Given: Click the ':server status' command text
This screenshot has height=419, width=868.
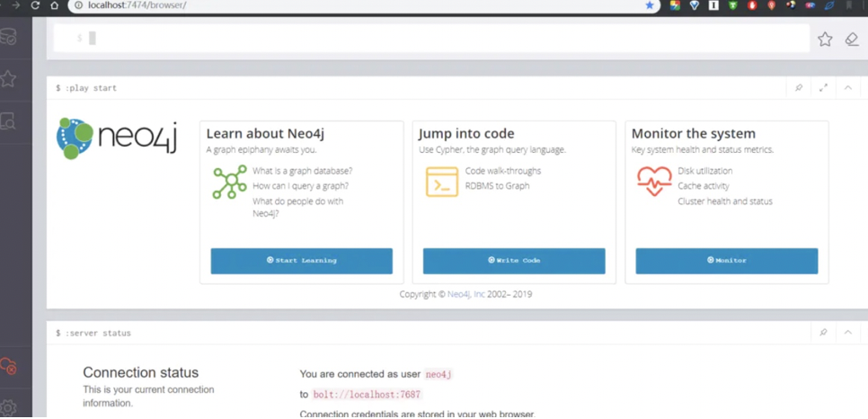Looking at the screenshot, I should (98, 333).
